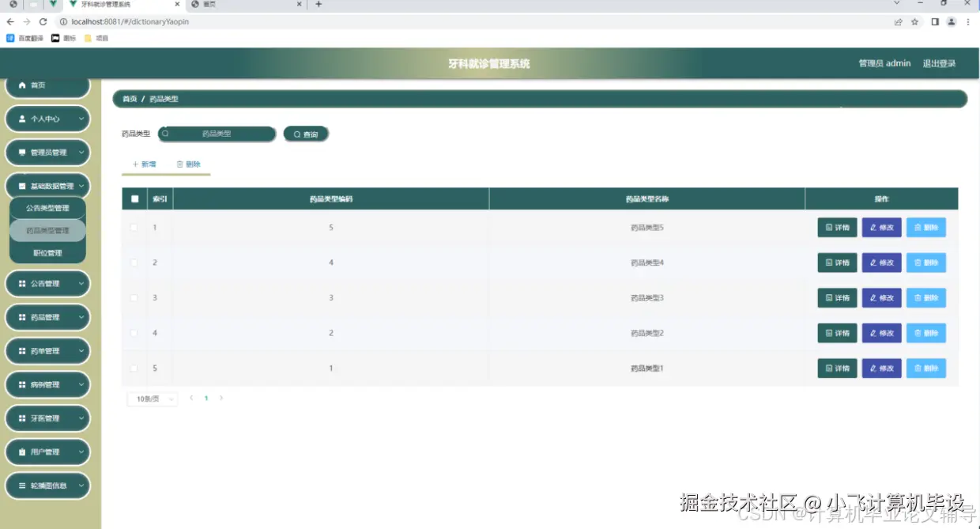Open 详情 for 药品类型5 row
Image resolution: width=980 pixels, height=529 pixels.
(x=837, y=228)
